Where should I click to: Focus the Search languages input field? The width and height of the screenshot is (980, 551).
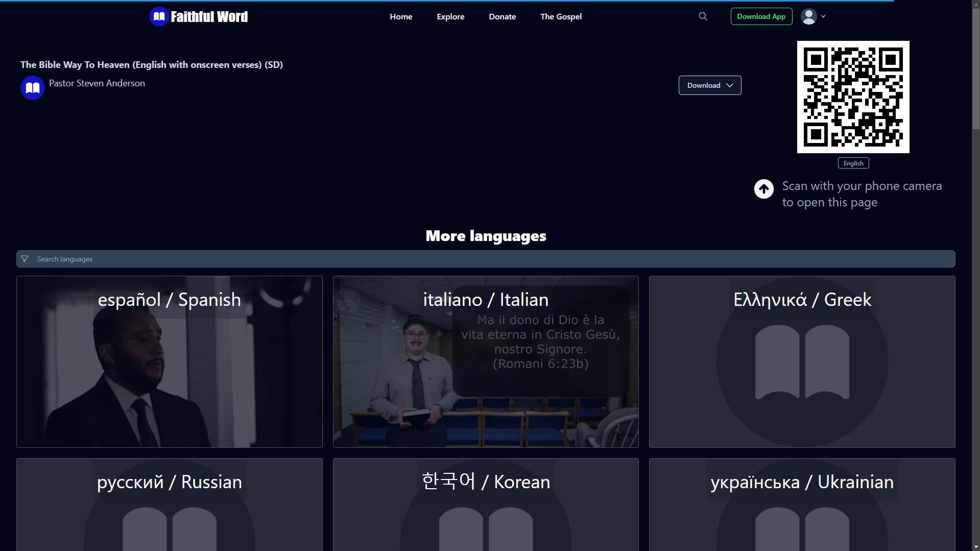[x=486, y=259]
